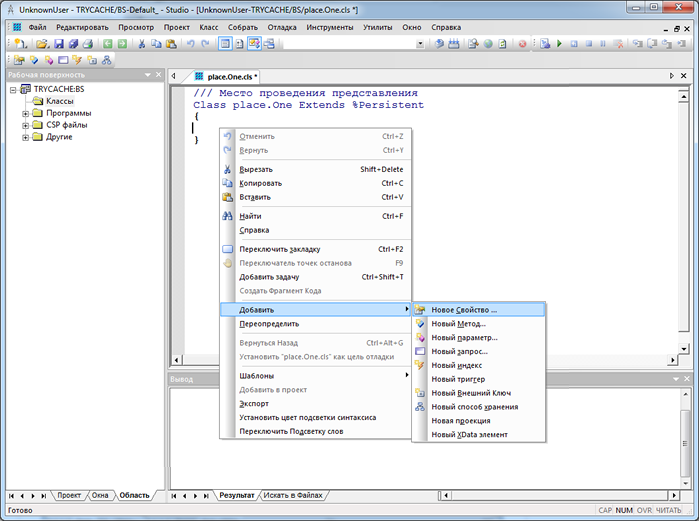Open the Инструменты menu

pos(329,27)
